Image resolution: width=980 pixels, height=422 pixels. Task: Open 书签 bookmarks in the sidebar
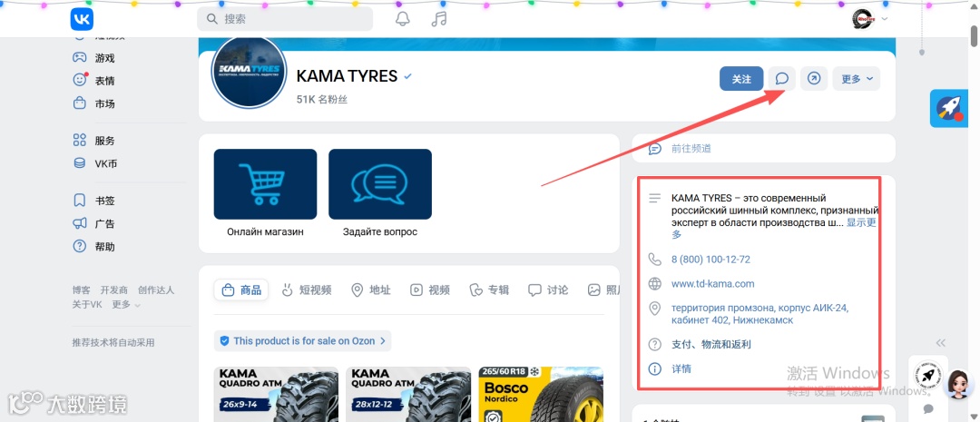click(104, 201)
